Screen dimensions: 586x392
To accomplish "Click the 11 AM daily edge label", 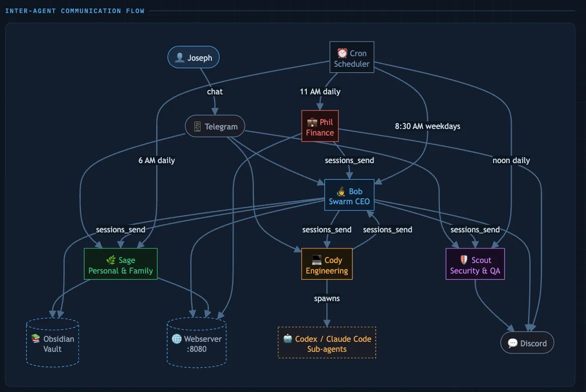I will [320, 91].
